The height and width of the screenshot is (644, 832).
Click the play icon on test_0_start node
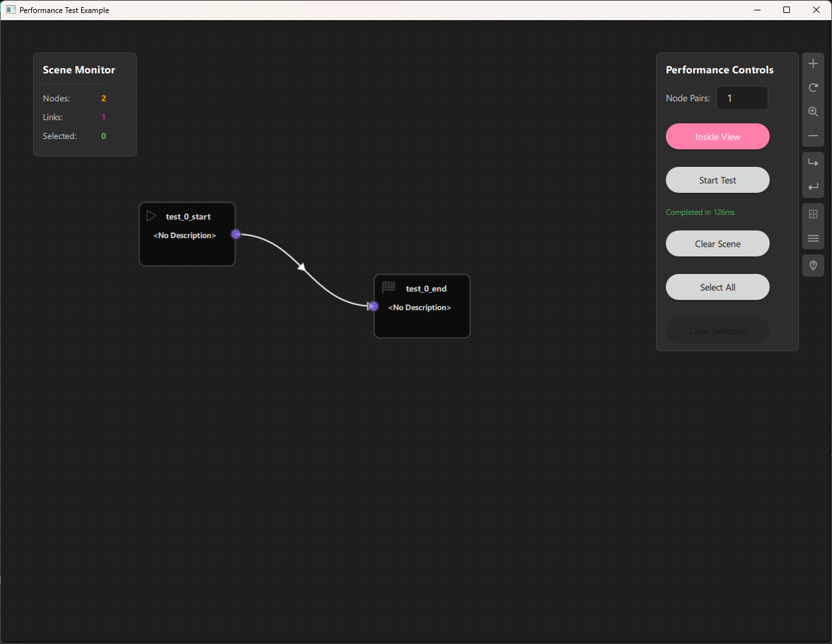(x=151, y=216)
